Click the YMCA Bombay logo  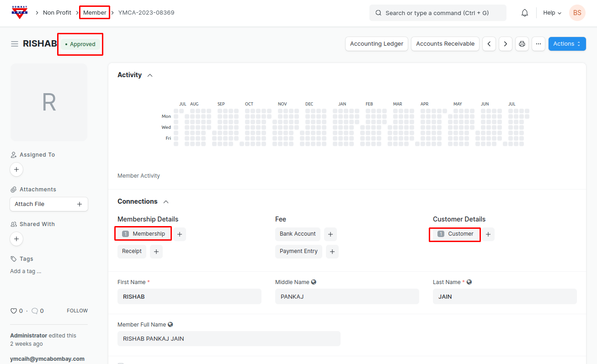point(19,12)
